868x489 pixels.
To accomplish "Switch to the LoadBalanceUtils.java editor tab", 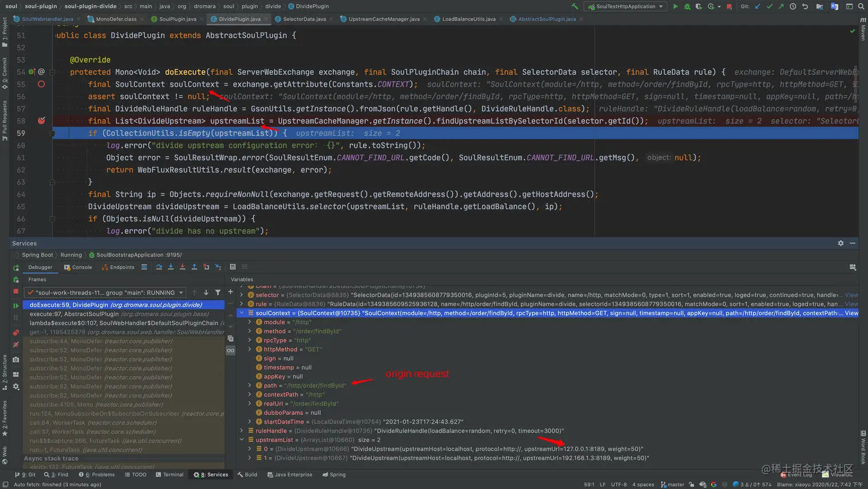I will pyautogui.click(x=468, y=19).
